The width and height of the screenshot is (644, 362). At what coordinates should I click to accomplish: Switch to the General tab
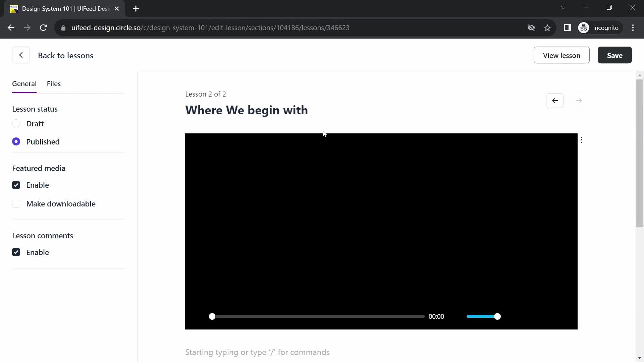point(24,83)
